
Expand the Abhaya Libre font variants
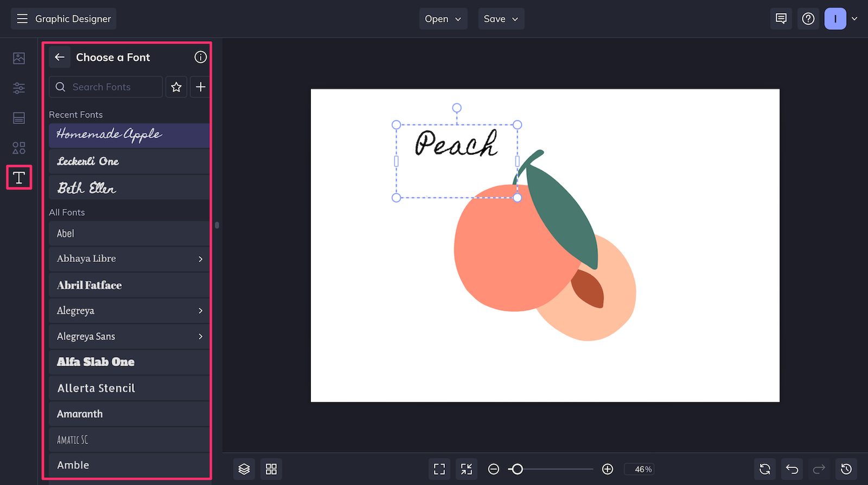[201, 259]
